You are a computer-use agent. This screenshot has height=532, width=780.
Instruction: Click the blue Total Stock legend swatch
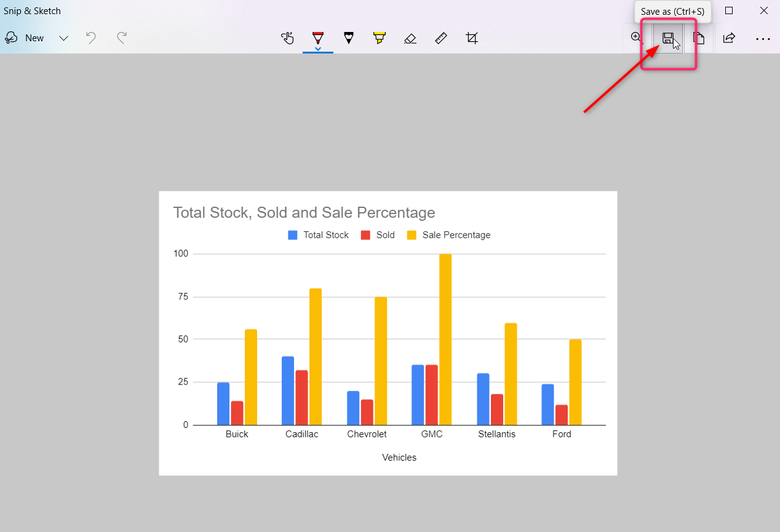[293, 235]
